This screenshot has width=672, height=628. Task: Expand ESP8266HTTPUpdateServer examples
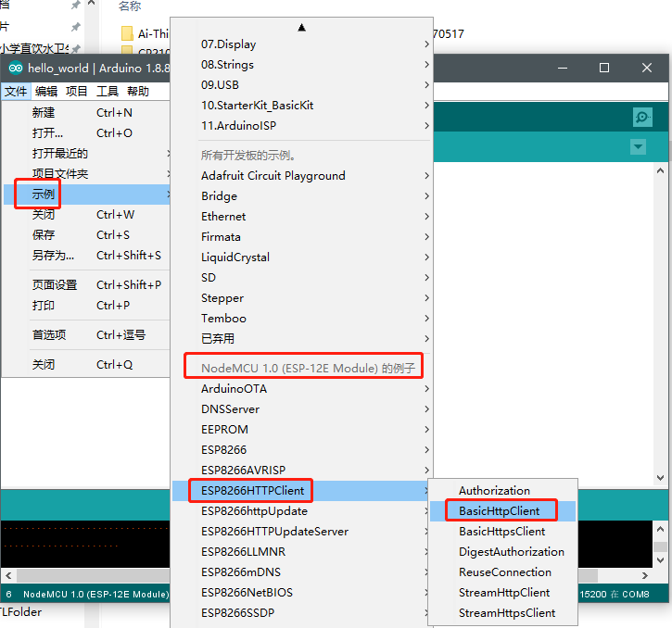click(x=302, y=531)
